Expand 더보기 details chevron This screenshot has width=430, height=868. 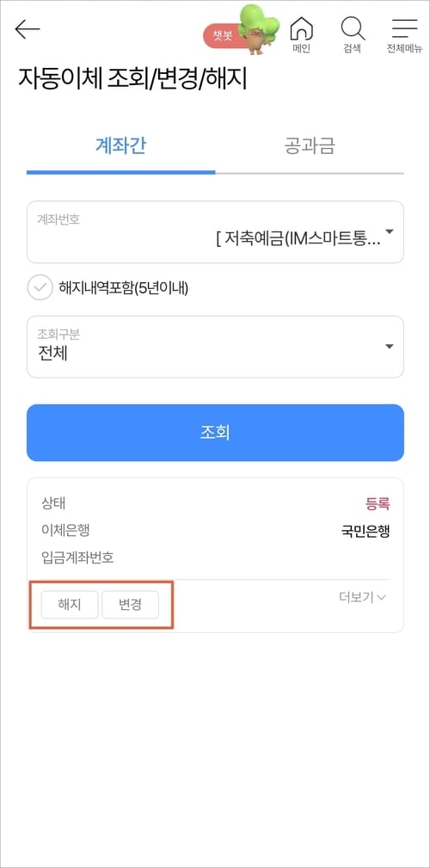(x=362, y=597)
